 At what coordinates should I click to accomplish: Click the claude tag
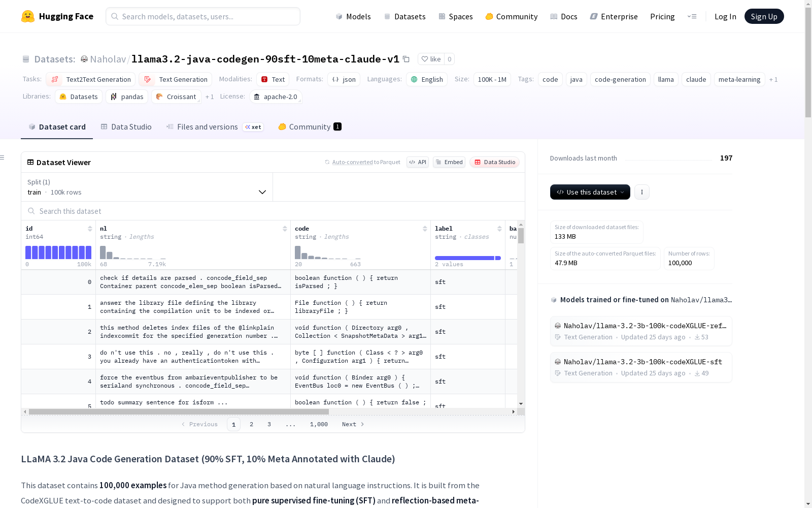click(696, 79)
